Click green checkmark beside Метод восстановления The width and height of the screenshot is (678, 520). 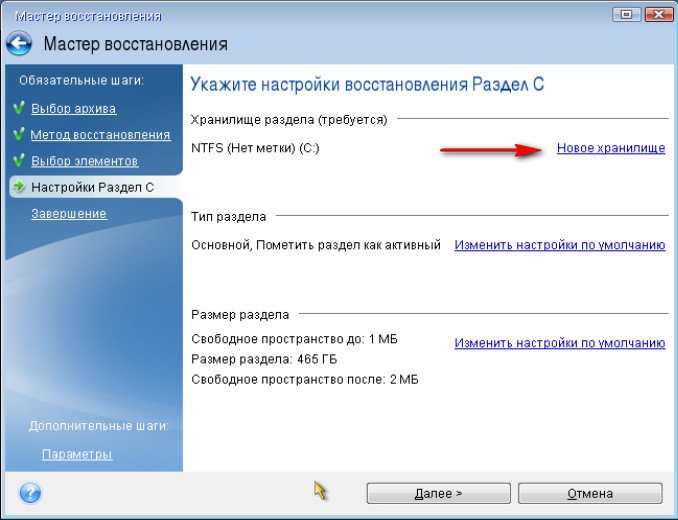19,134
